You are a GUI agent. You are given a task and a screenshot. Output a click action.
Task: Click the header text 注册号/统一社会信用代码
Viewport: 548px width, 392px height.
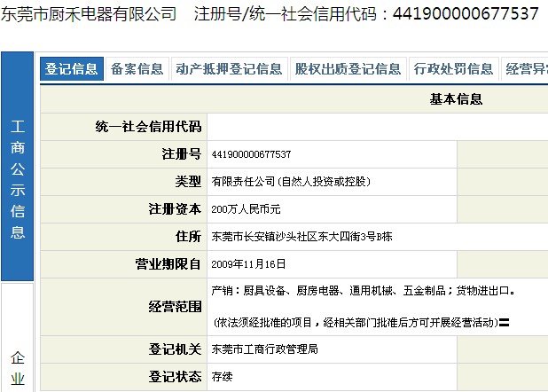pos(286,14)
